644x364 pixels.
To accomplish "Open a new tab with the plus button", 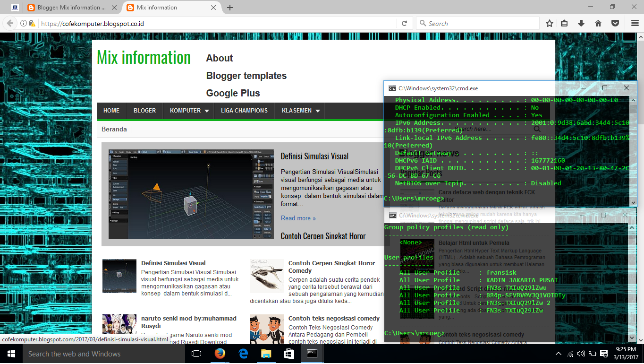I will (x=230, y=8).
